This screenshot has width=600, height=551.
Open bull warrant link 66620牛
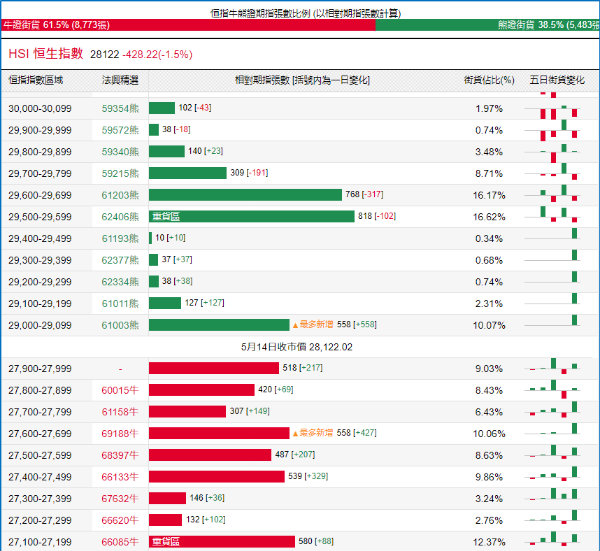(120, 520)
